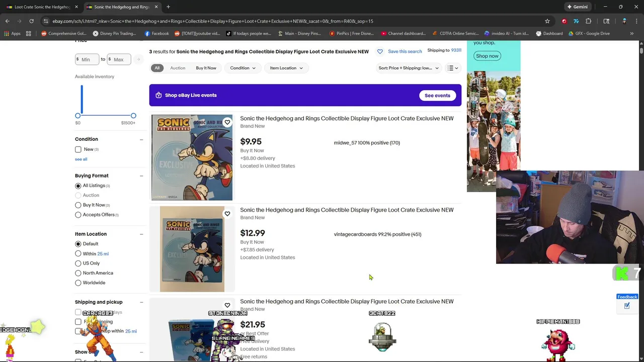Add the $21.95 listing to watchlist heart
This screenshot has width=644, height=362.
click(227, 305)
